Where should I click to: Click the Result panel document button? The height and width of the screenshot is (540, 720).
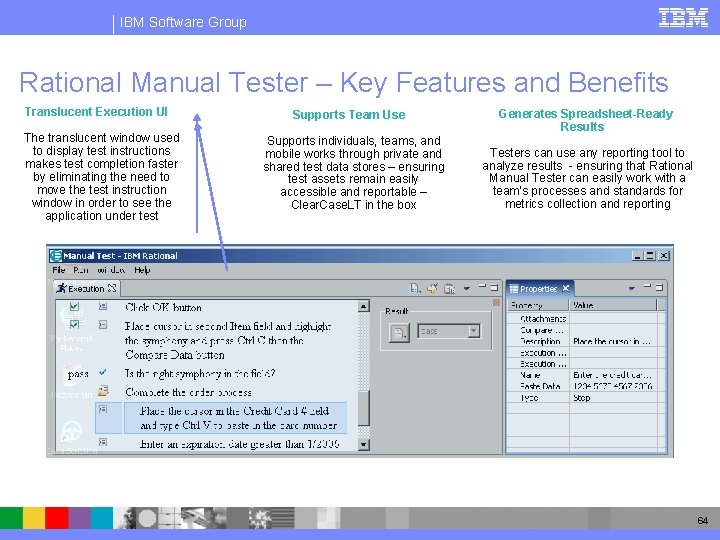point(399,332)
